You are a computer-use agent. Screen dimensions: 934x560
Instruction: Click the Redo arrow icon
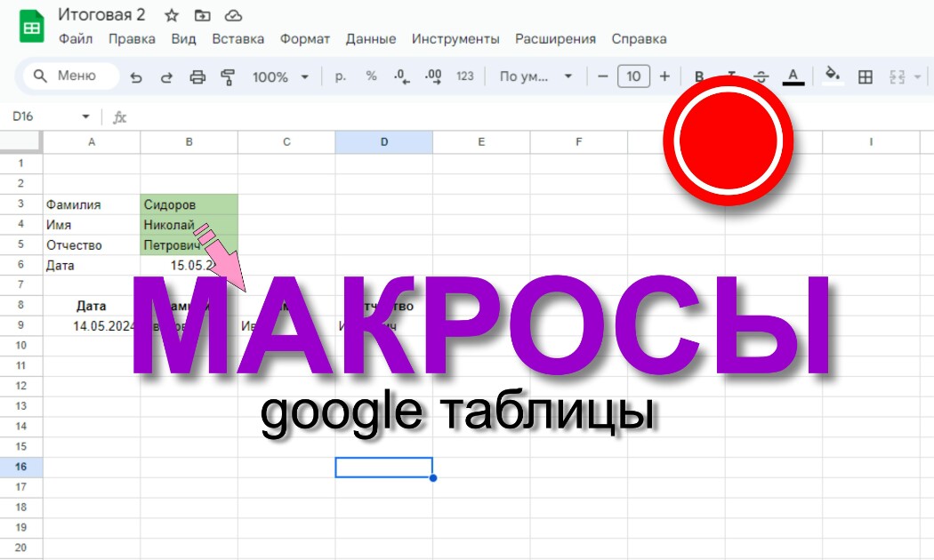click(167, 76)
